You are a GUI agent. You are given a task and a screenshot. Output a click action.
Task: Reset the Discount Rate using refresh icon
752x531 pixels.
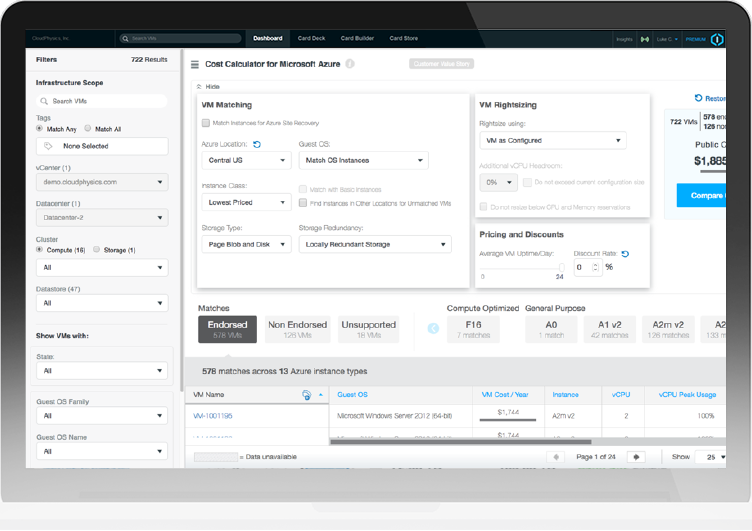pyautogui.click(x=625, y=254)
